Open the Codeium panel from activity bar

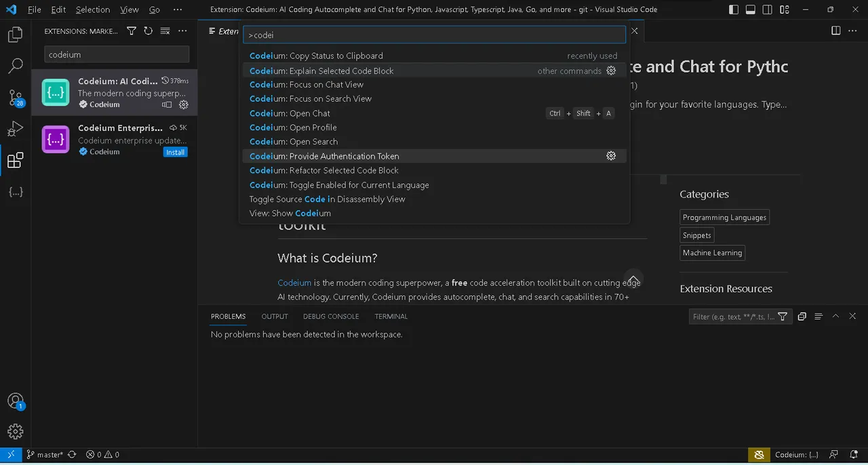coord(15,192)
